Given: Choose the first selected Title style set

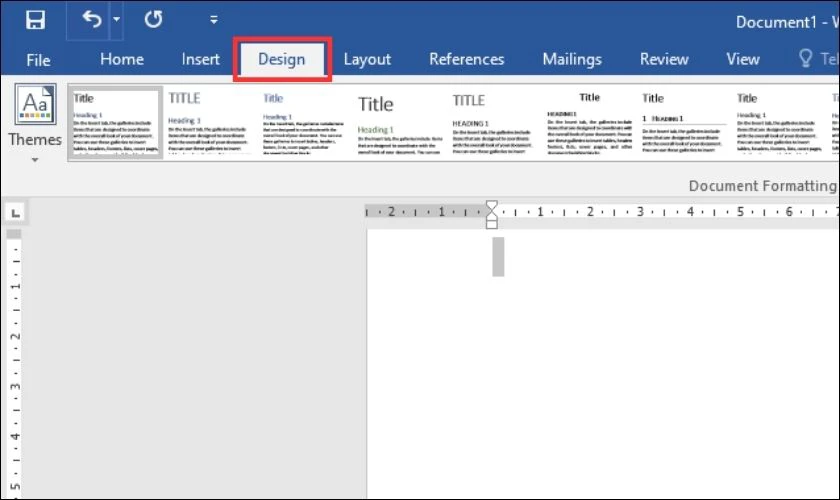Looking at the screenshot, I should coord(115,122).
